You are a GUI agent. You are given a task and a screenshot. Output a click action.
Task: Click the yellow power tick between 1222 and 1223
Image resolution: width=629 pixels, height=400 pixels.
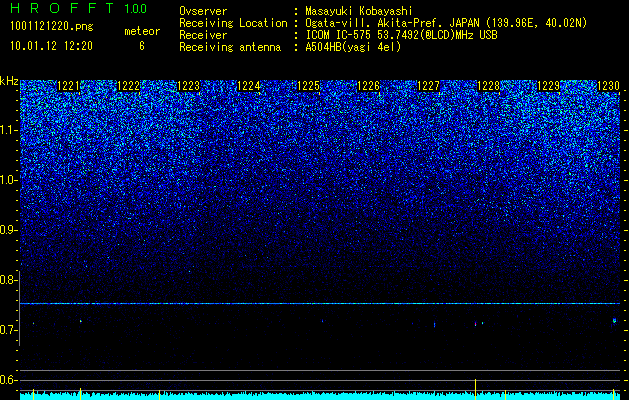tap(159, 394)
